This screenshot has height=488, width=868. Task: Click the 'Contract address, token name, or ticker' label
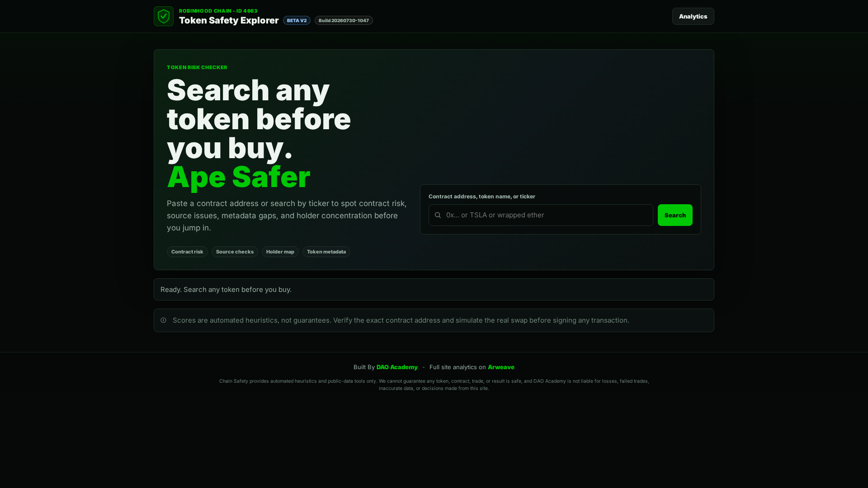[482, 196]
